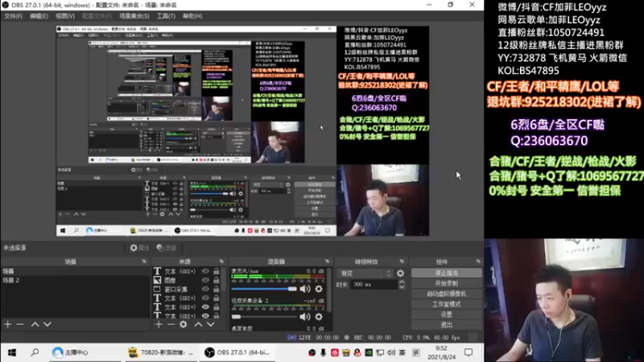Toggle visibility of topmost 文本 (GDI+) source
This screenshot has width=644, height=362.
[205, 271]
